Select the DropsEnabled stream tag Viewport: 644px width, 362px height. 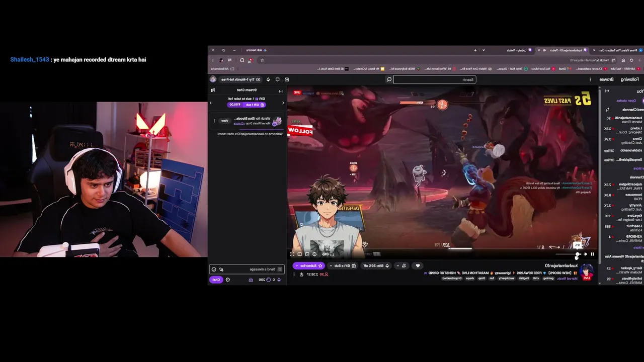tap(452, 278)
